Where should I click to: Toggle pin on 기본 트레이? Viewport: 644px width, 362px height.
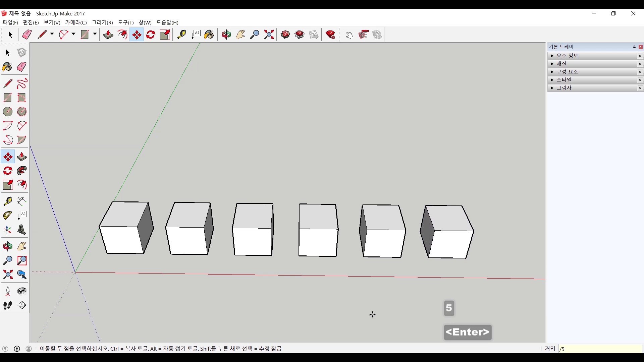634,47
